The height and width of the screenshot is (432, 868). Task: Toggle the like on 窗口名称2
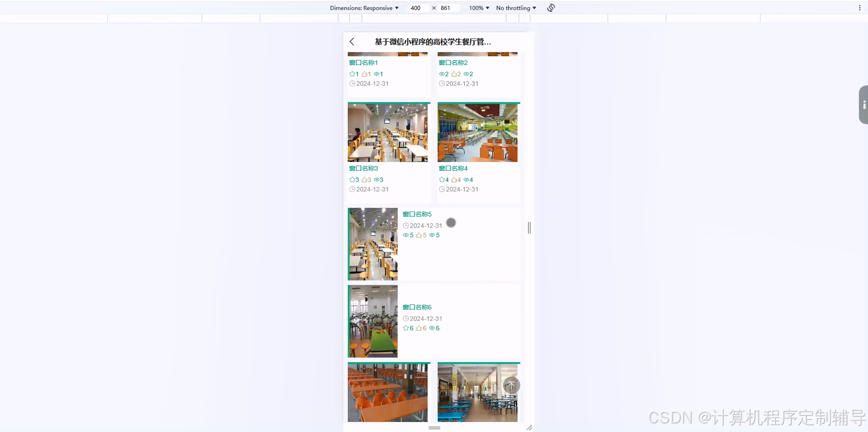pyautogui.click(x=455, y=74)
